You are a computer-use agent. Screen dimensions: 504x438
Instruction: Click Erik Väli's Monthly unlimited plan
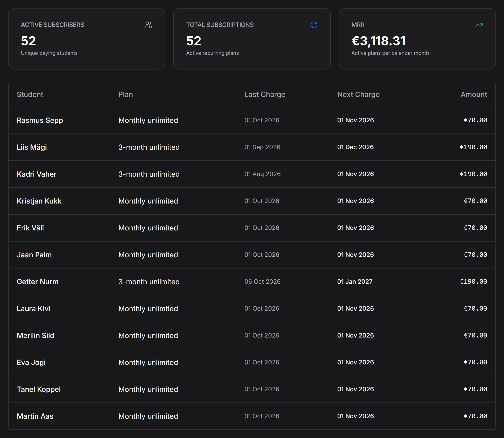[x=148, y=228]
